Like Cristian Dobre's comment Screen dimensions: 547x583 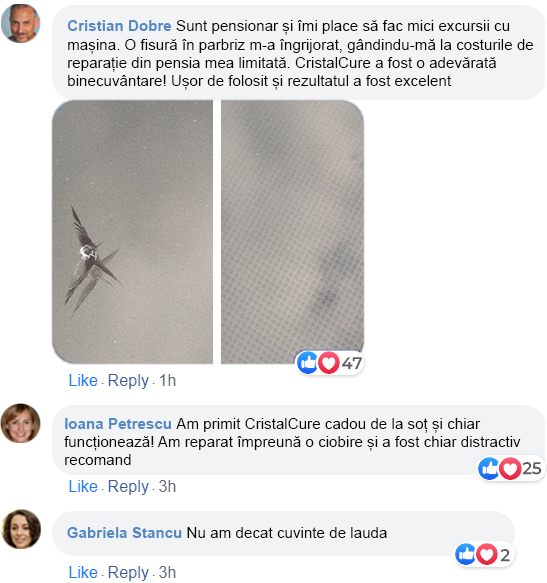(83, 380)
